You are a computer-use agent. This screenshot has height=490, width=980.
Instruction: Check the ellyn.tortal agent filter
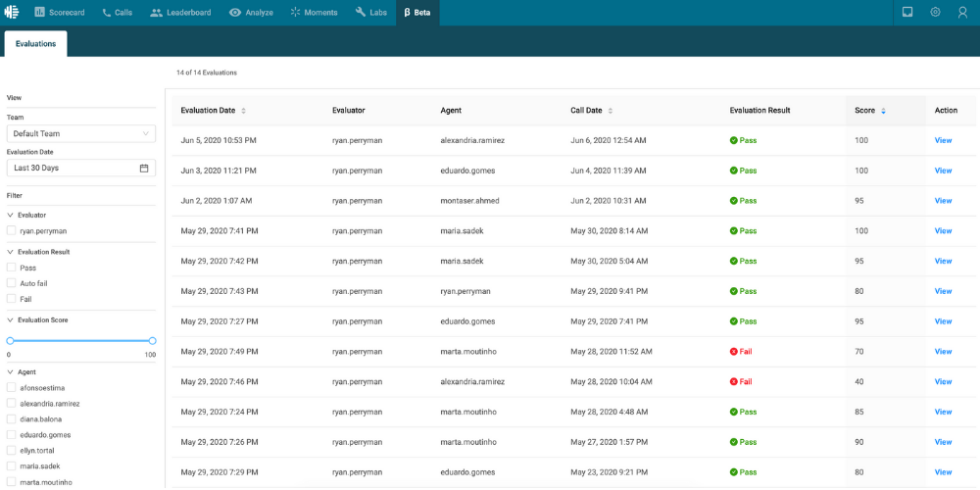coord(11,450)
